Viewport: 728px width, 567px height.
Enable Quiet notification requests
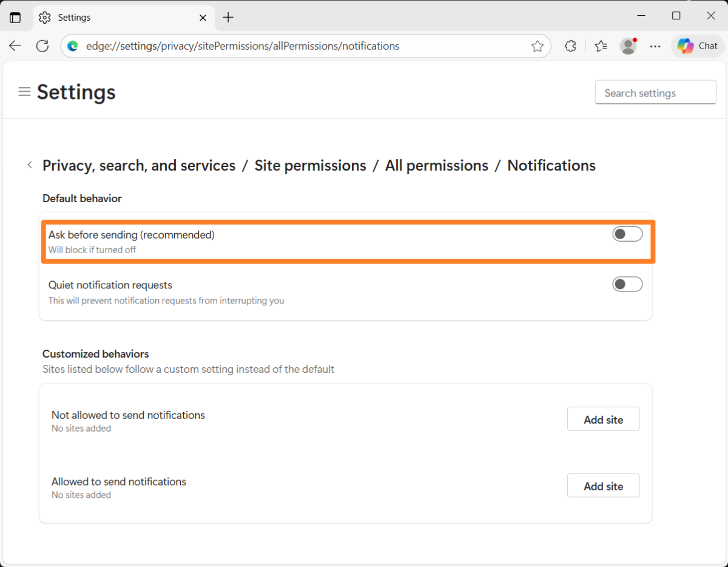(x=627, y=284)
